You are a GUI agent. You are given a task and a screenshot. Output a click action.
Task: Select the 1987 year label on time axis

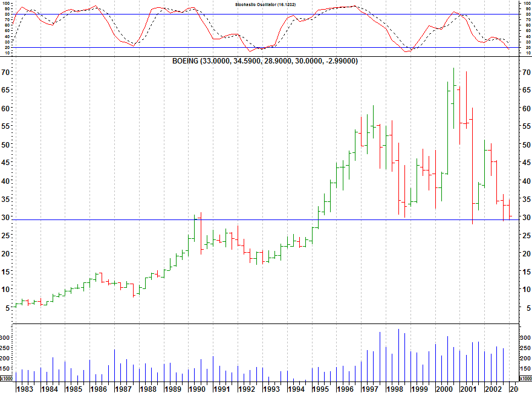pos(123,389)
